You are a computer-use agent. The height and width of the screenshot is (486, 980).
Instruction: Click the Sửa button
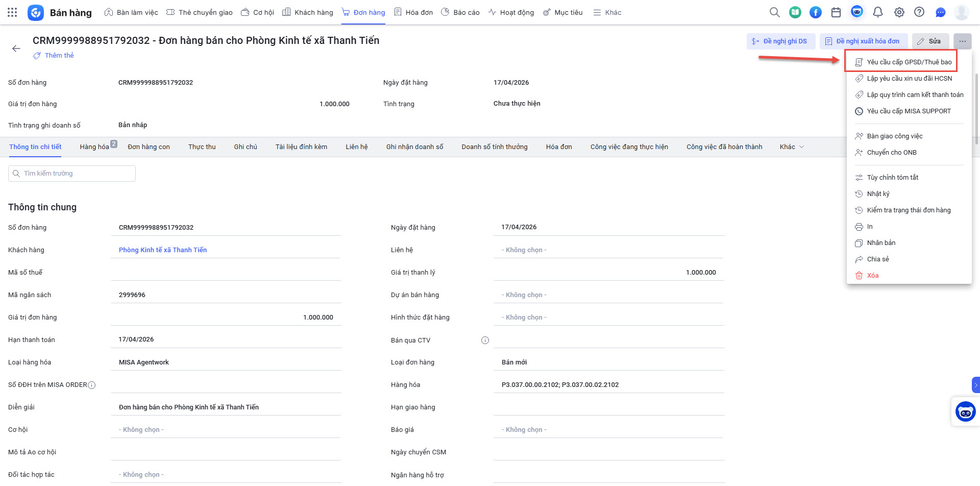[929, 41]
